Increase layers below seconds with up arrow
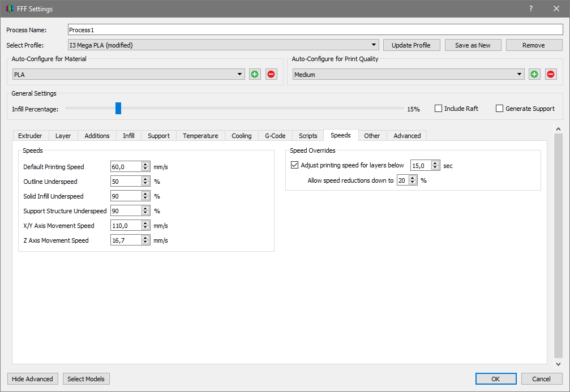This screenshot has width=570, height=392. coord(435,163)
